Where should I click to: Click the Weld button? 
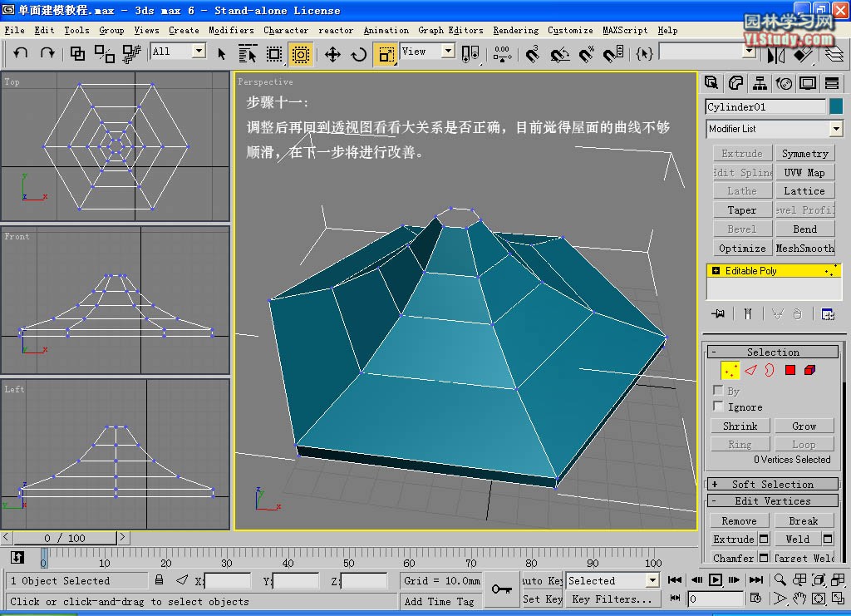(x=797, y=539)
